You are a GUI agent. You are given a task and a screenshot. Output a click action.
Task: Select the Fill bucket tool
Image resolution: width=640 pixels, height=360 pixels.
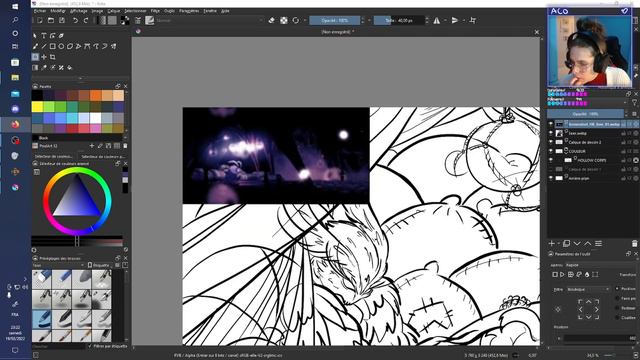70,68
